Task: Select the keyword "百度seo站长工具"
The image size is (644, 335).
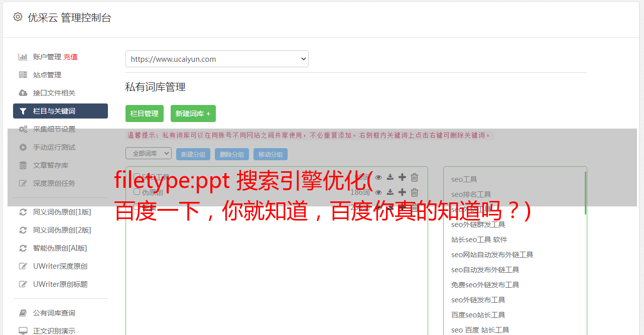Action: [x=478, y=315]
